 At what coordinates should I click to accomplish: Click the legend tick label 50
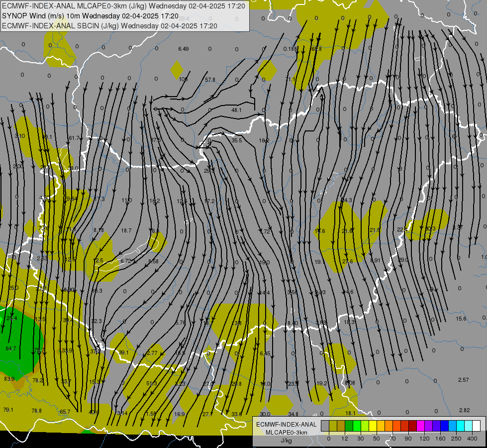tap(377, 439)
